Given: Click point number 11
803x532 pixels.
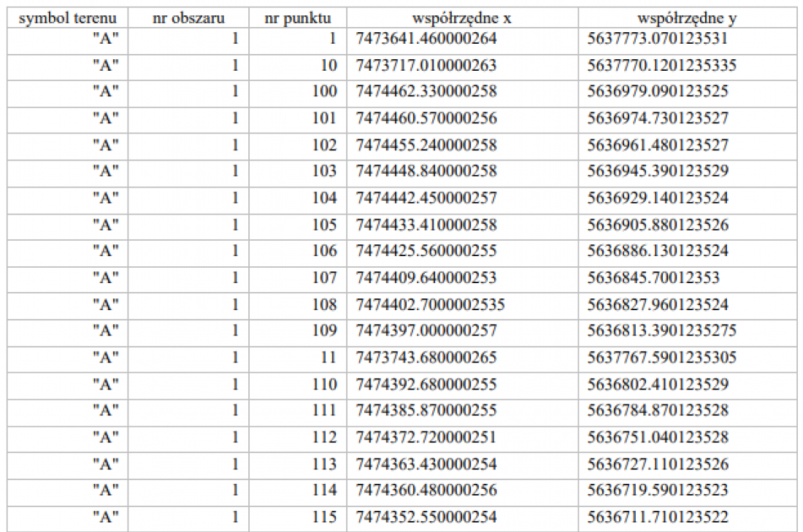Looking at the screenshot, I should (x=328, y=358).
